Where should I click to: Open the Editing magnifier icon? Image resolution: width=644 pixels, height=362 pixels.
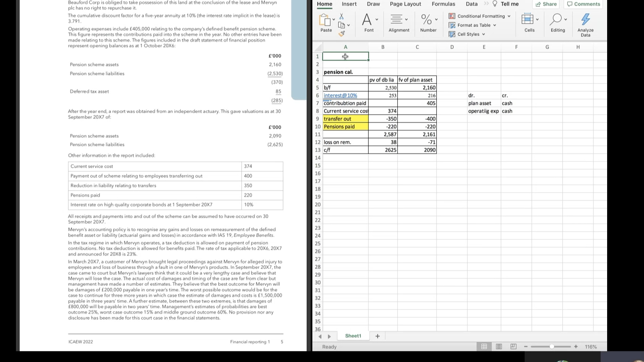556,19
